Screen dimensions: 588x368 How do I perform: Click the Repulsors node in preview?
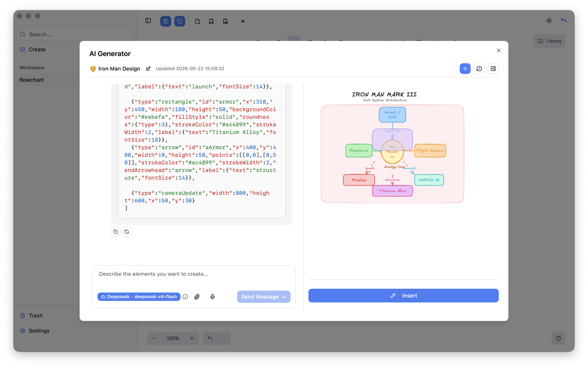(359, 150)
